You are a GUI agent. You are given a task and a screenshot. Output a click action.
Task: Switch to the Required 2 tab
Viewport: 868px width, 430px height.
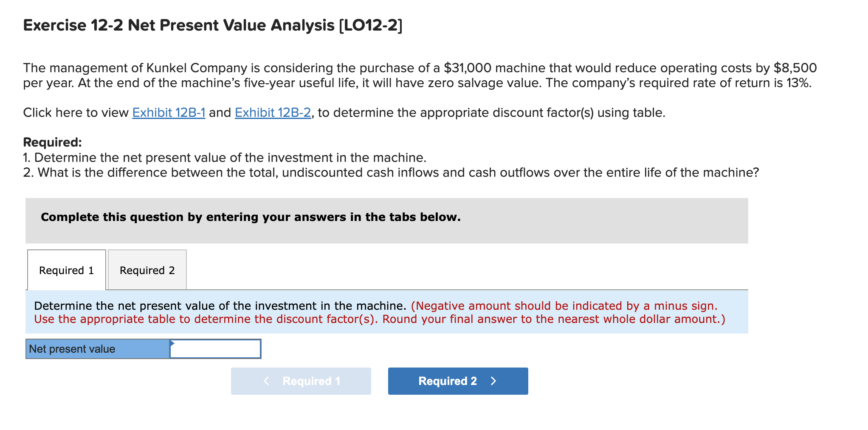[x=147, y=270]
